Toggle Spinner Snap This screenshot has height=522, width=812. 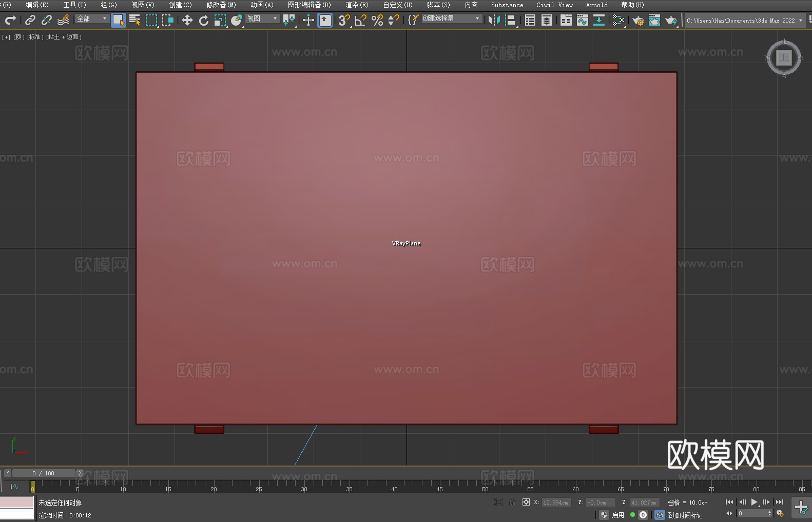coord(394,20)
